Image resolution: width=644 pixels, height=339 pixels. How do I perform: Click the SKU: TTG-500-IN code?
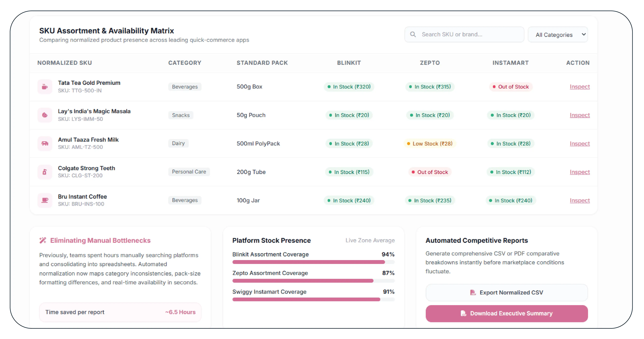tap(80, 91)
